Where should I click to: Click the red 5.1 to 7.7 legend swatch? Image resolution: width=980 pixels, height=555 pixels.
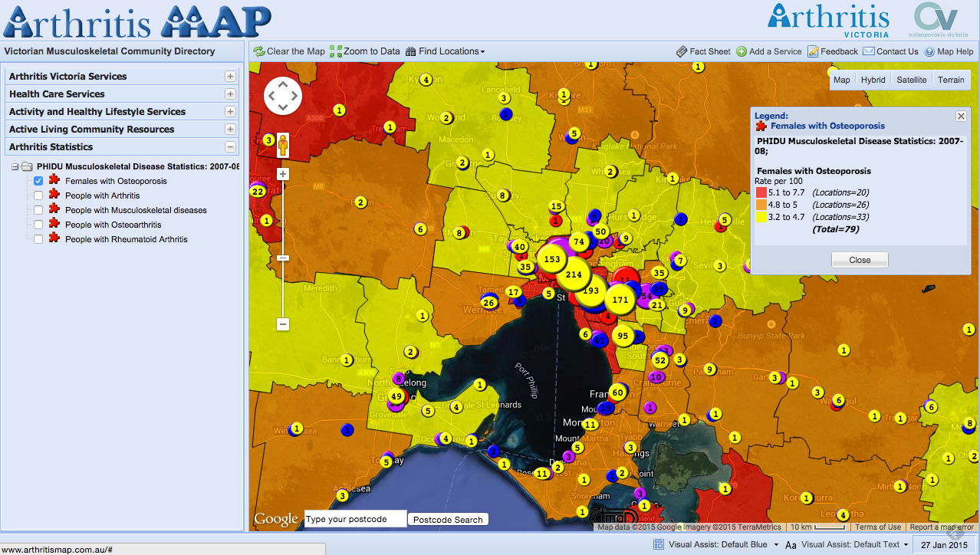pyautogui.click(x=761, y=192)
